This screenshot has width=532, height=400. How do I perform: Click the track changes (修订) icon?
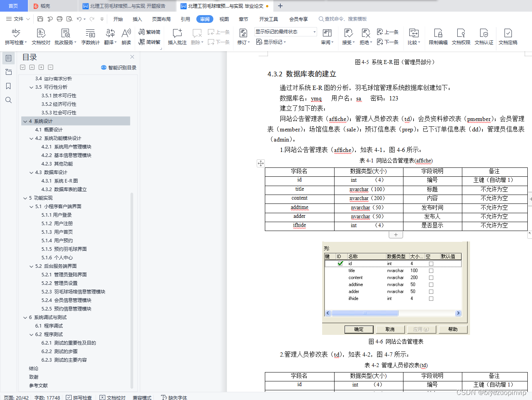[243, 34]
